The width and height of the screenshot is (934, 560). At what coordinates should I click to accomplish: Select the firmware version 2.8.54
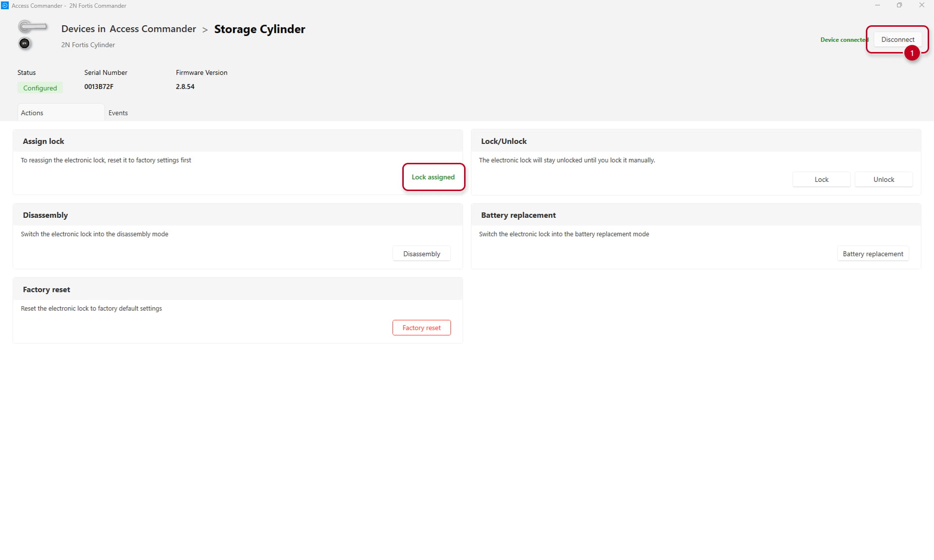(185, 87)
